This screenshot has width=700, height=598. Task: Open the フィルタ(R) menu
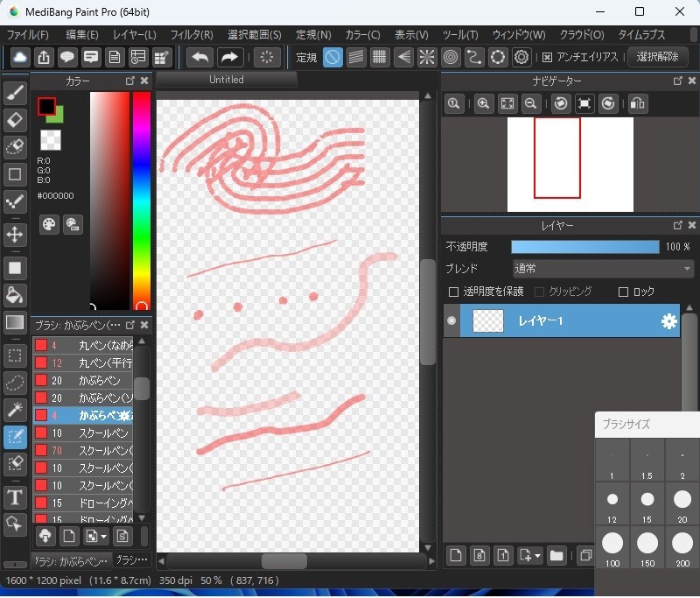[191, 35]
